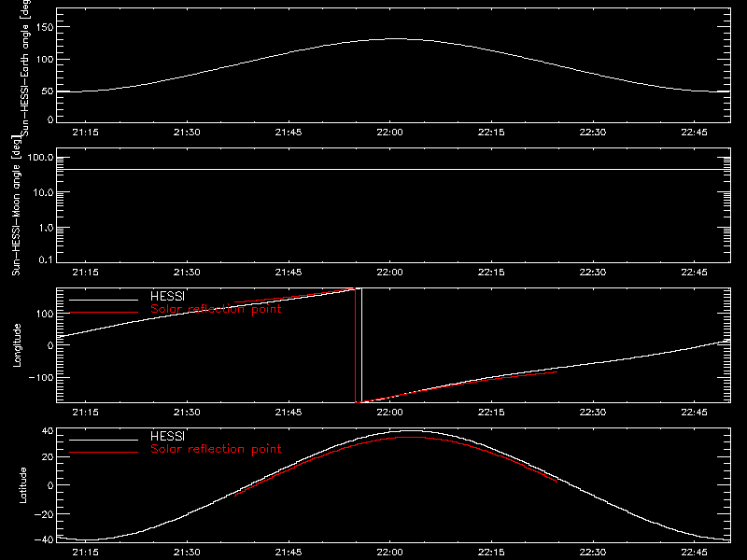The width and height of the screenshot is (747, 560).
Task: Click '22:15' time label under Moon angle plot
Action: pos(491,273)
